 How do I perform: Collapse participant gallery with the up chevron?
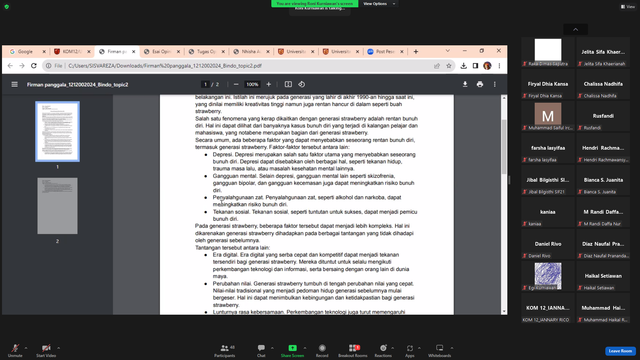tap(576, 29)
